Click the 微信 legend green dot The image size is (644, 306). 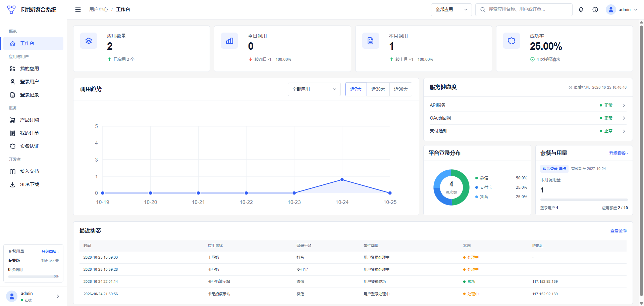tap(477, 178)
